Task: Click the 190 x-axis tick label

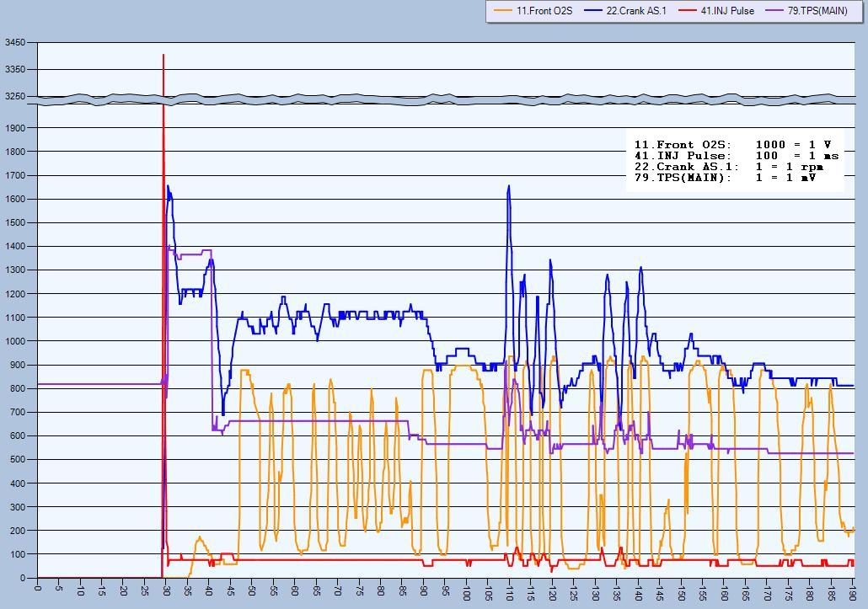Action: click(853, 592)
